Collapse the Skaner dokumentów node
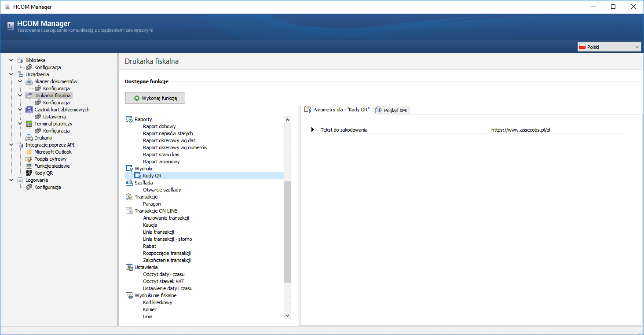The height and width of the screenshot is (335, 644). (20, 81)
